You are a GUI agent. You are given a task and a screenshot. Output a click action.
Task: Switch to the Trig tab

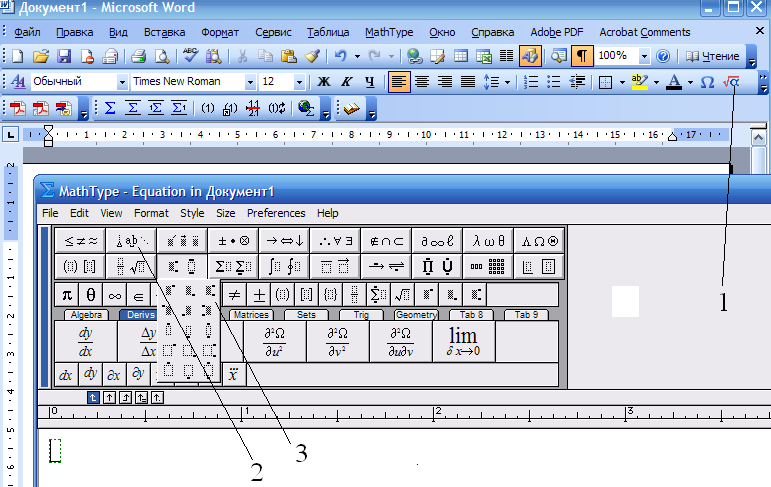click(361, 315)
